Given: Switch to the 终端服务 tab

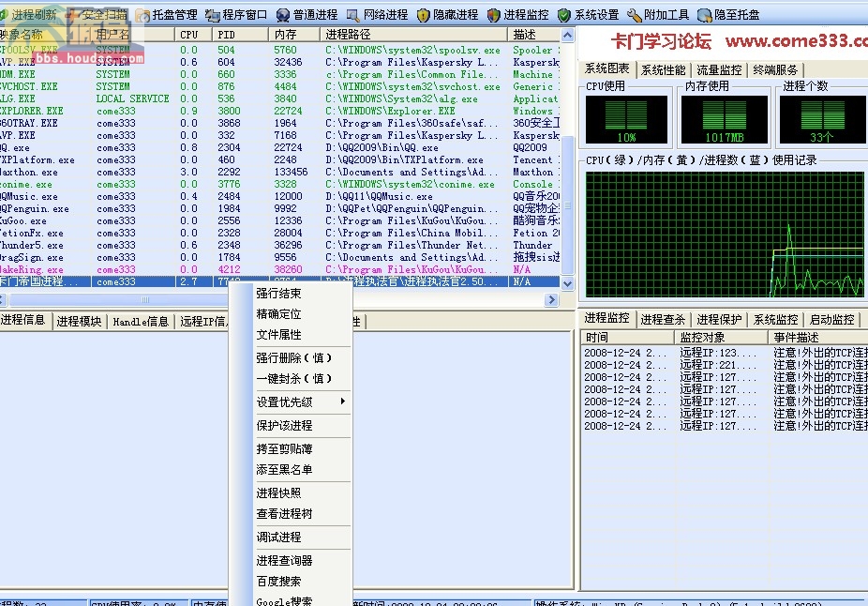Looking at the screenshot, I should (775, 69).
